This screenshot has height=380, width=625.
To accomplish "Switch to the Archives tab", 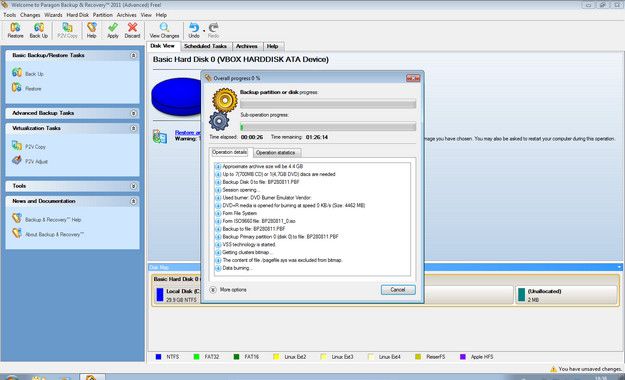I will pyautogui.click(x=247, y=46).
